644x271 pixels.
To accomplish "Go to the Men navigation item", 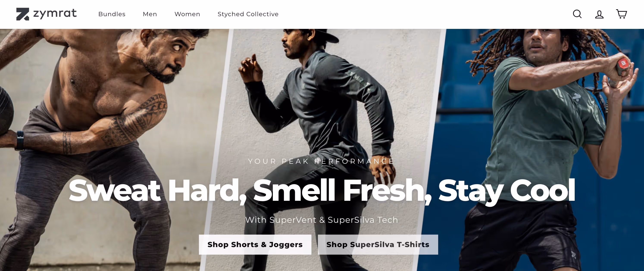I will pyautogui.click(x=150, y=14).
